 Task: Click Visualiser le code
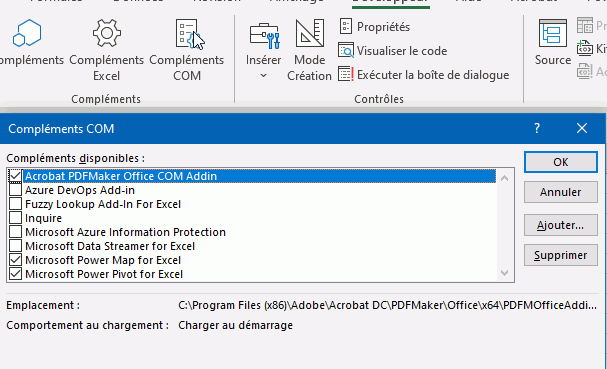point(393,51)
